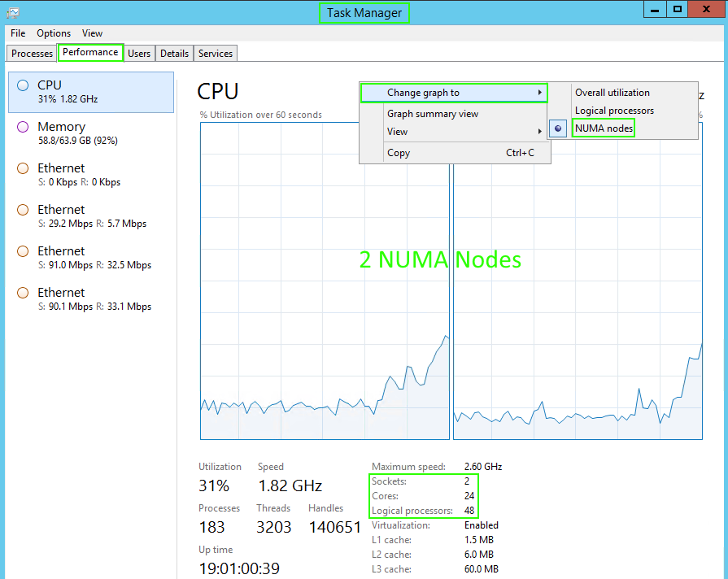Close the Task Manager window
The width and height of the screenshot is (728, 579).
pyautogui.click(x=707, y=9)
